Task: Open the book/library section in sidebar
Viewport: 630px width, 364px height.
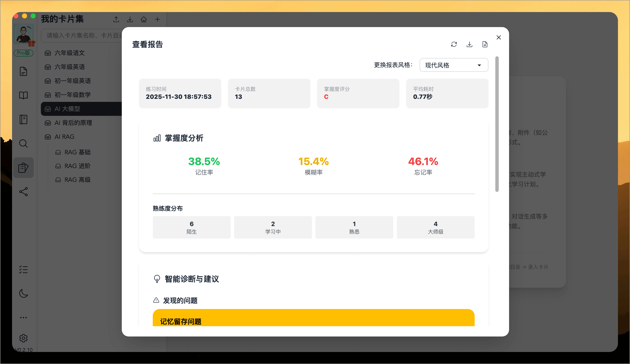Action: click(x=23, y=95)
